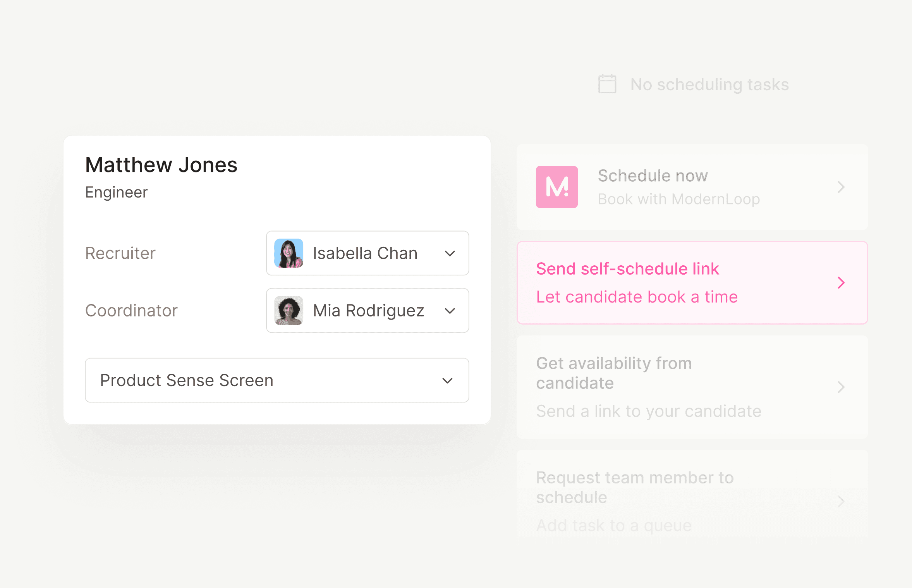Choose Send self-schedule link option
The image size is (912, 588).
click(x=627, y=269)
